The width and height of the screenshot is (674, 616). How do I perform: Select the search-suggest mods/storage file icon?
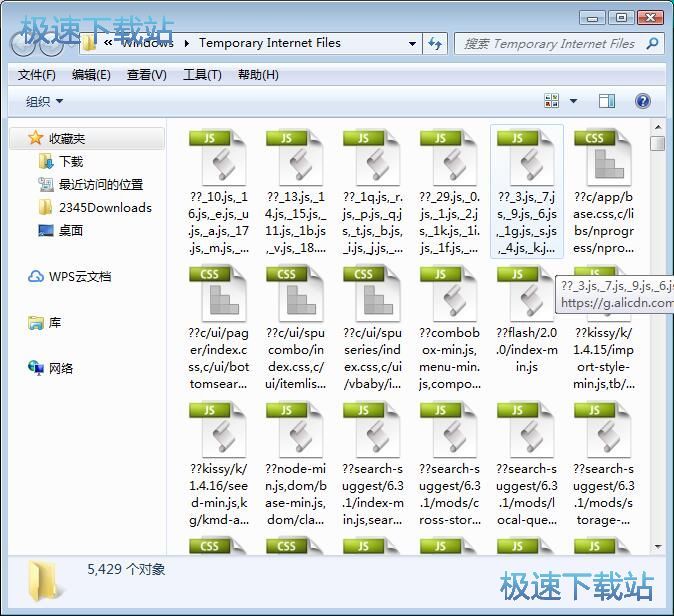point(603,429)
